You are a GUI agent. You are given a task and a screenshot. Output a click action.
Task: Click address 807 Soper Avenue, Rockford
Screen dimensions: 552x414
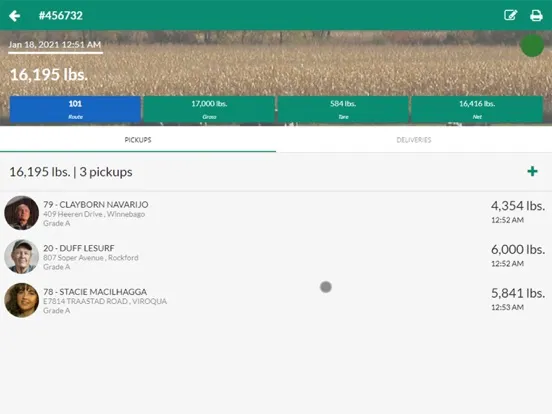91,258
